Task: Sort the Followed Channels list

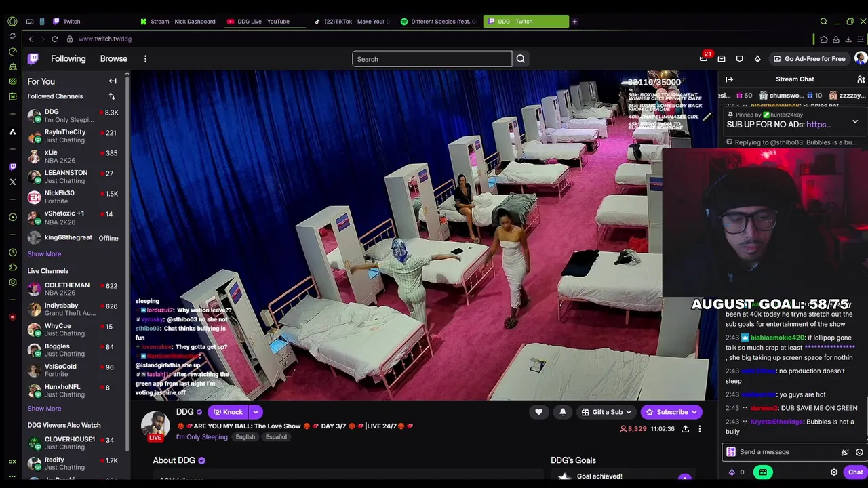Action: click(x=112, y=96)
